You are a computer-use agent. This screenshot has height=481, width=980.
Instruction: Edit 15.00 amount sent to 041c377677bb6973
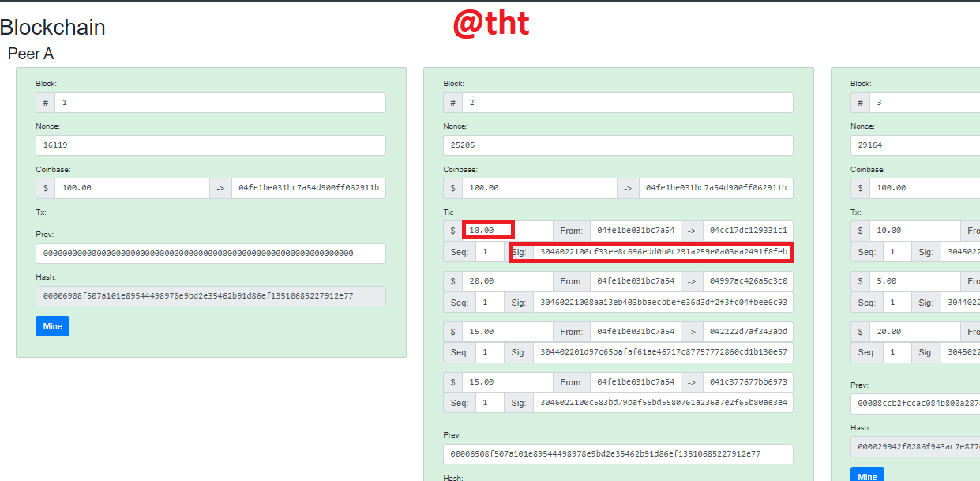pyautogui.click(x=508, y=382)
